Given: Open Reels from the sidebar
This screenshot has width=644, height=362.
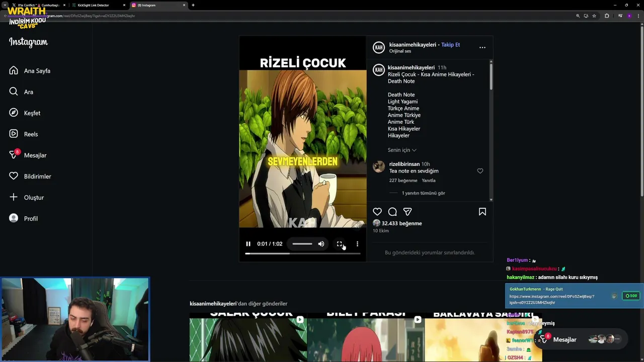Looking at the screenshot, I should click(24, 134).
